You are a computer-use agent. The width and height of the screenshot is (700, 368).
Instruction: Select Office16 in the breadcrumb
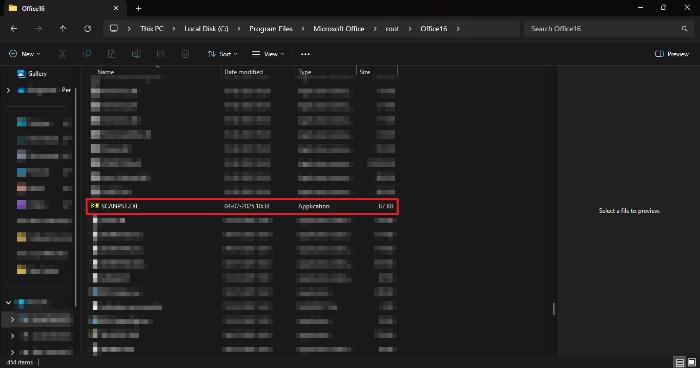[x=433, y=29]
